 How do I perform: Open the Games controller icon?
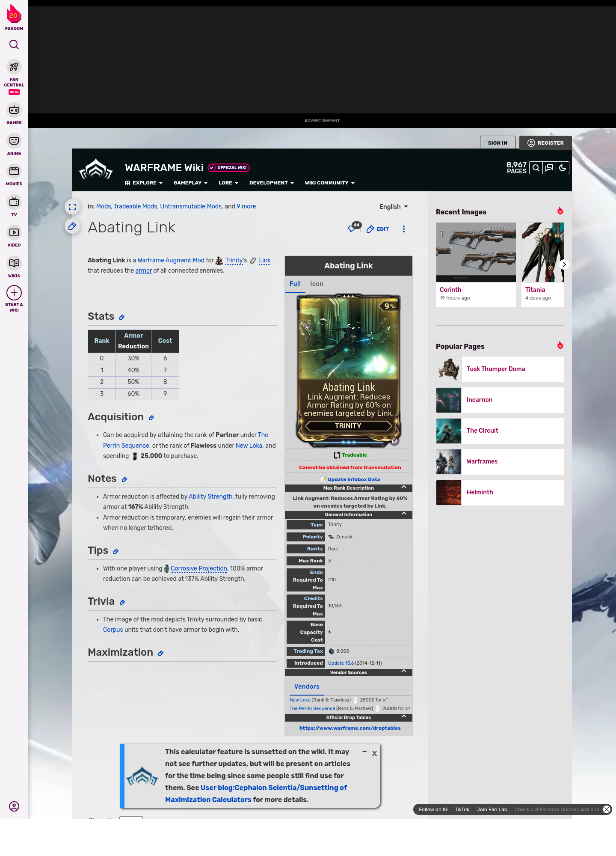[14, 110]
